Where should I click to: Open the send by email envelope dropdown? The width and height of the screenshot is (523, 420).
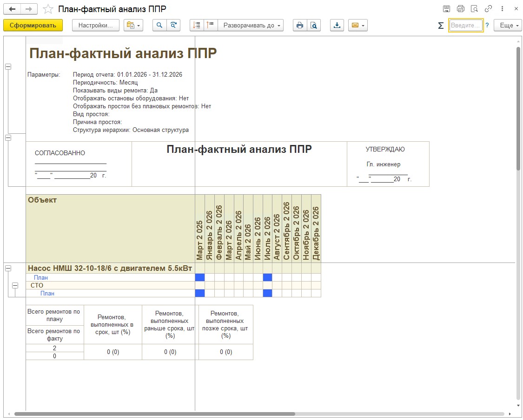(x=358, y=26)
